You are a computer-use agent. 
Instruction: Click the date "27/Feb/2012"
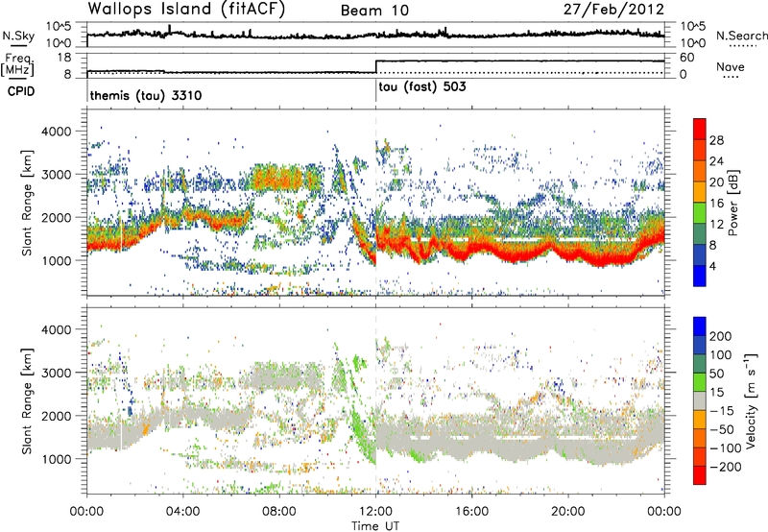(x=613, y=10)
